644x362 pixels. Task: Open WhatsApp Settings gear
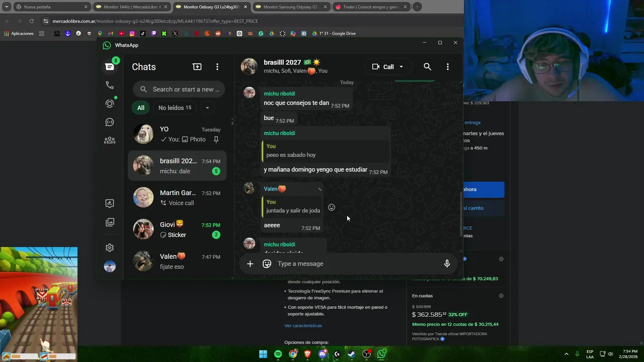[110, 248]
